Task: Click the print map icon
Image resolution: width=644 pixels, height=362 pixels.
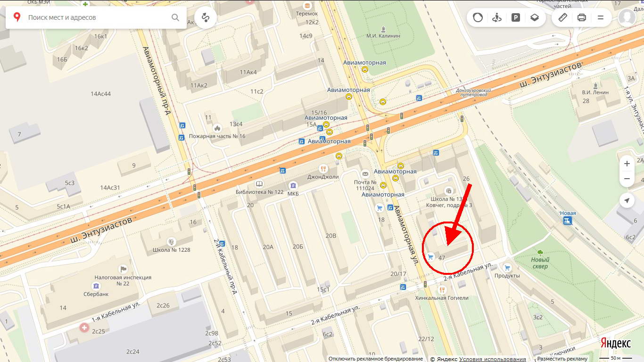Action: tap(582, 18)
